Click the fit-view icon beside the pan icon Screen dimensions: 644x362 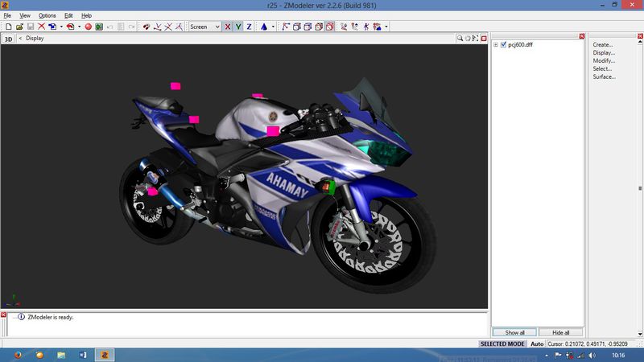click(475, 38)
